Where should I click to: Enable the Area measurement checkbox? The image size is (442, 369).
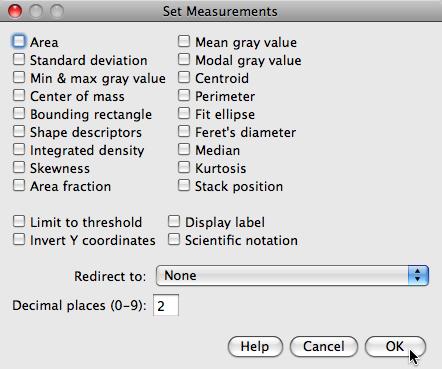(x=19, y=41)
